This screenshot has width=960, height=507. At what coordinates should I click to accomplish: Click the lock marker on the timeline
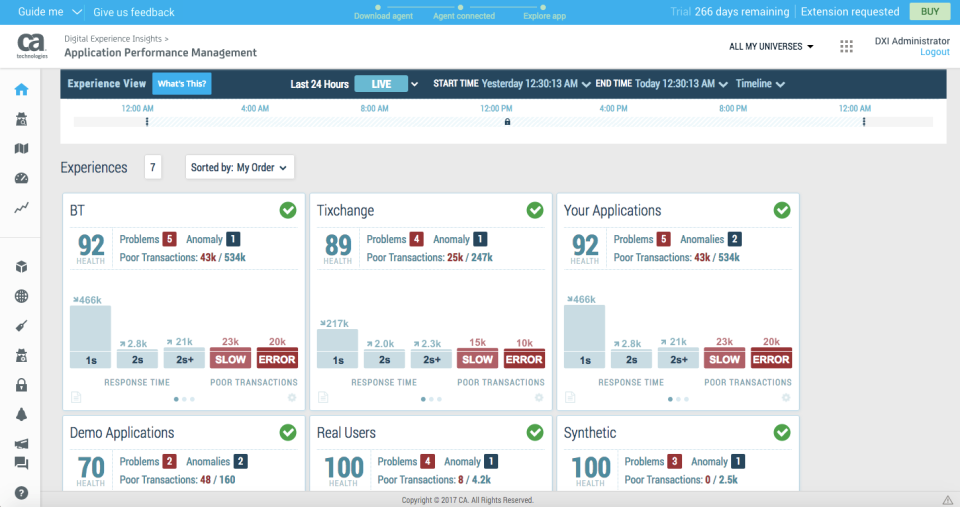point(507,122)
